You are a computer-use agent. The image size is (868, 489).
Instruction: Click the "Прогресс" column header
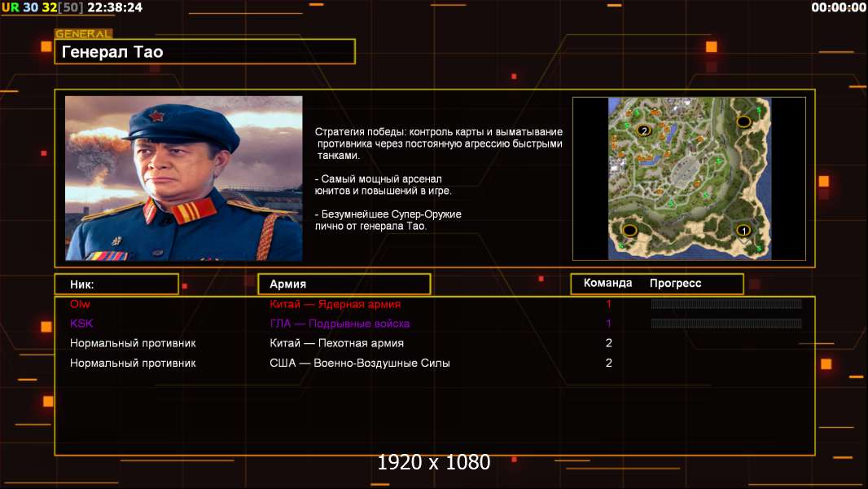coord(675,283)
